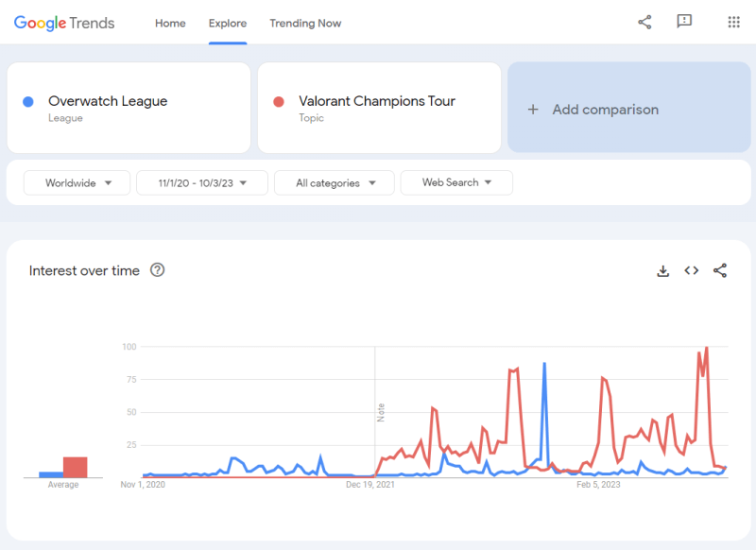The image size is (756, 550).
Task: Click the Add comparison button
Action: point(628,108)
